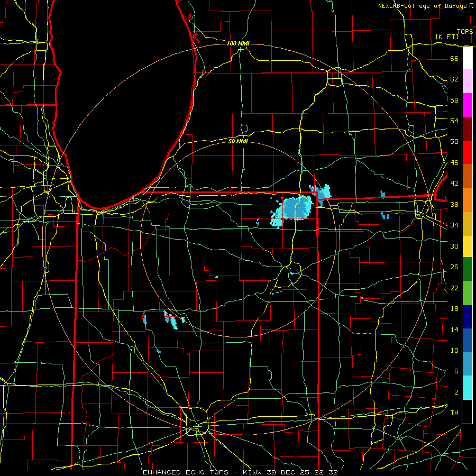The height and width of the screenshot is (476, 476).
Task: Select the light green legend swatch
Action: point(467,293)
